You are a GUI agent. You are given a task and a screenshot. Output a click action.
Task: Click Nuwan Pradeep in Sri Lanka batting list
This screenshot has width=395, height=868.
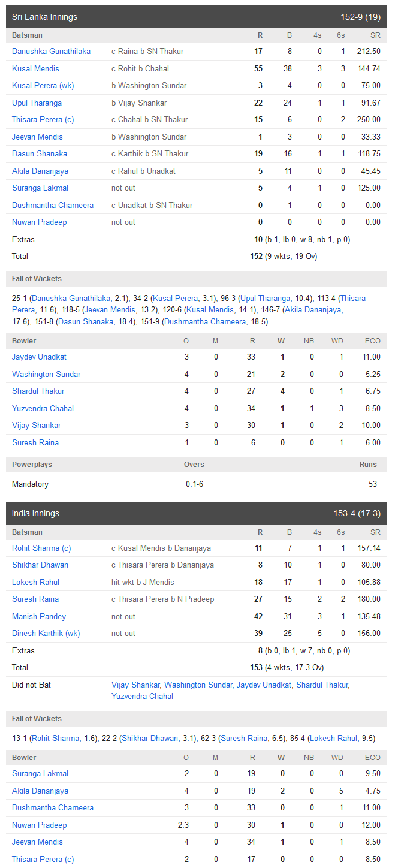40,222
